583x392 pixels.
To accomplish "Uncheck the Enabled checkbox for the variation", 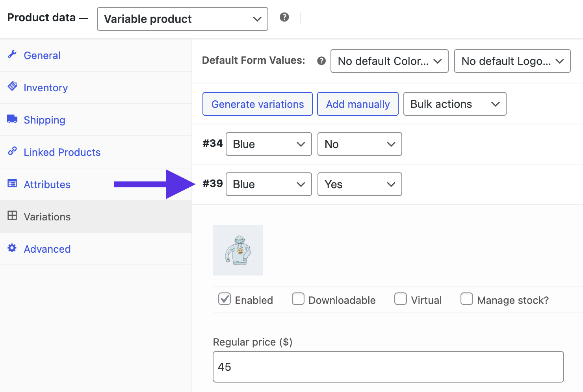I will click(x=225, y=299).
